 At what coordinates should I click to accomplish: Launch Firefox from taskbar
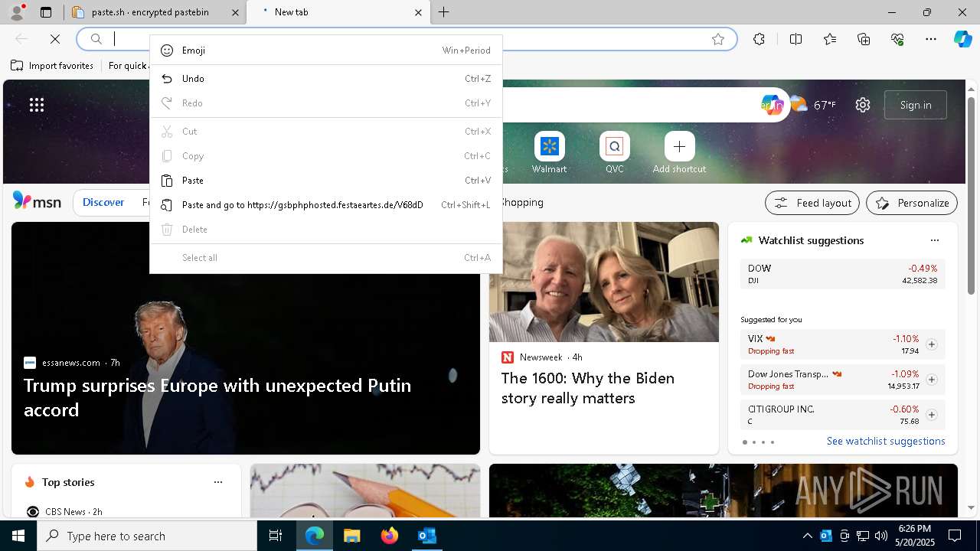[389, 536]
